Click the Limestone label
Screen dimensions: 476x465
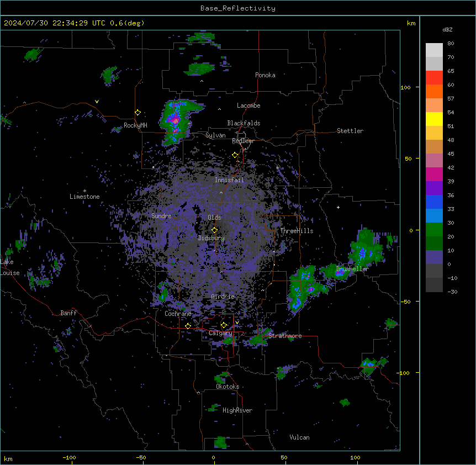coord(84,197)
